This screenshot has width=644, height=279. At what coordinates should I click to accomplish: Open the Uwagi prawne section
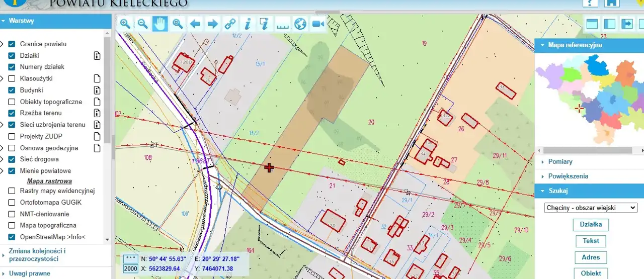point(29,273)
